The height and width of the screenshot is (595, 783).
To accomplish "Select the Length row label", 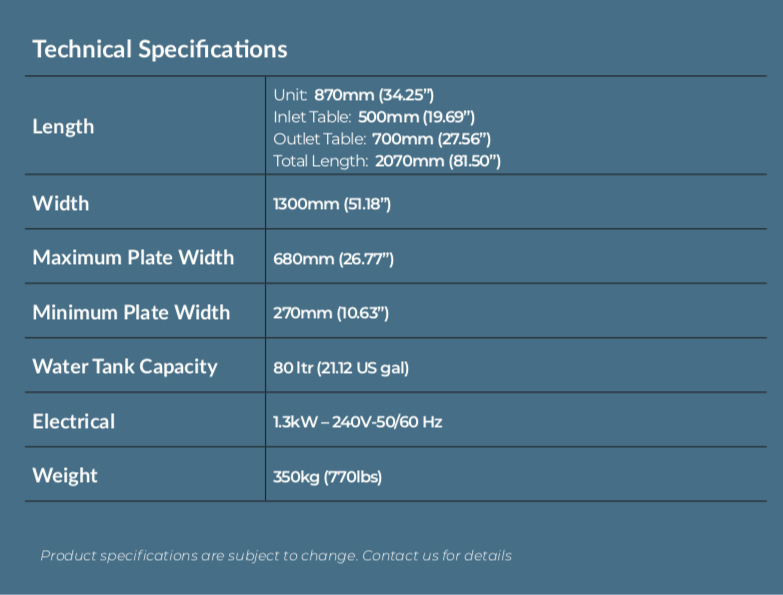I will coord(63,127).
